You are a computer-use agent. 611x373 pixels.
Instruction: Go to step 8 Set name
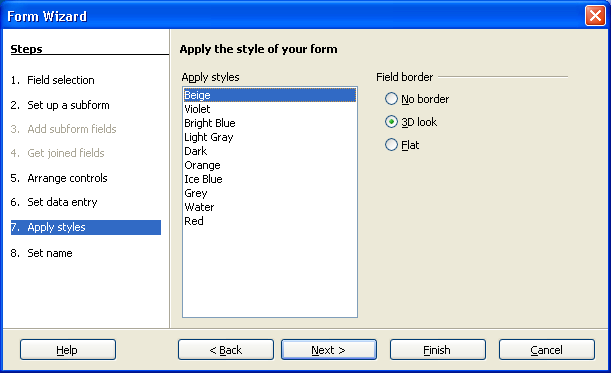[x=41, y=253]
